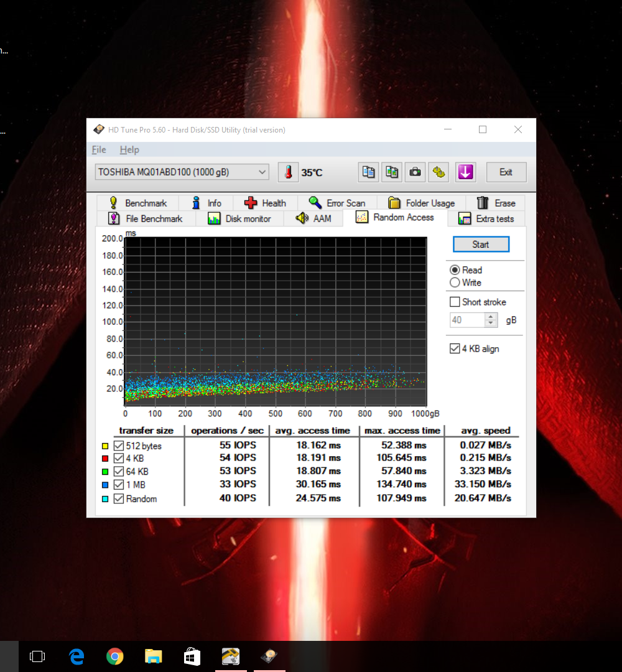
Task: Click the purple download arrow icon
Action: [x=466, y=172]
